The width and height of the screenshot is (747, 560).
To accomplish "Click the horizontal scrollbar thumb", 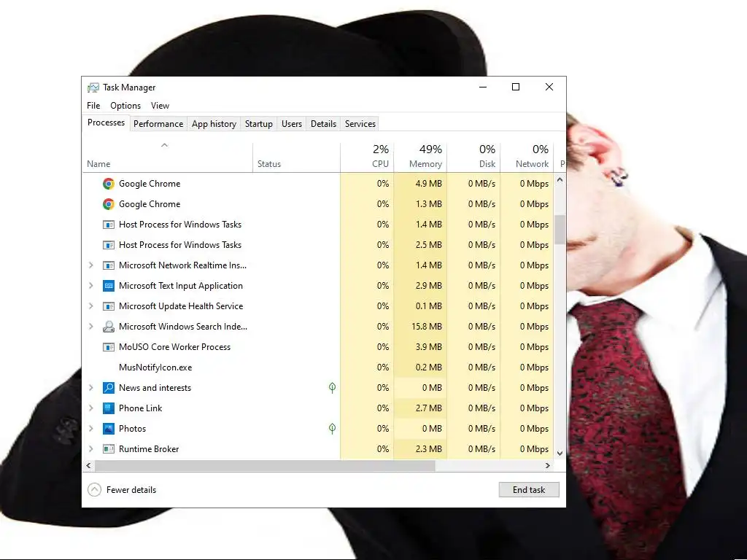I will 265,466.
